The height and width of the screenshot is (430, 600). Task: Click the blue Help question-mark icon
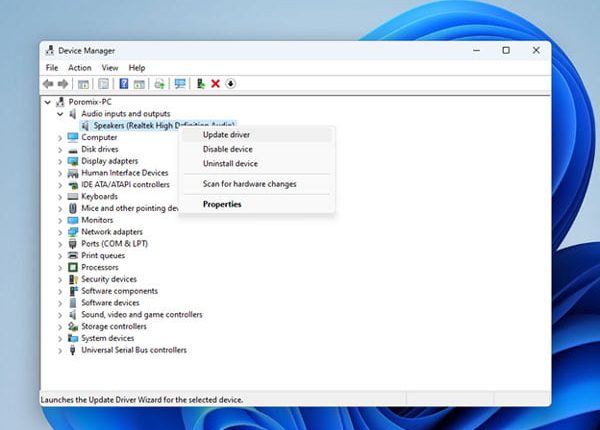click(x=124, y=83)
